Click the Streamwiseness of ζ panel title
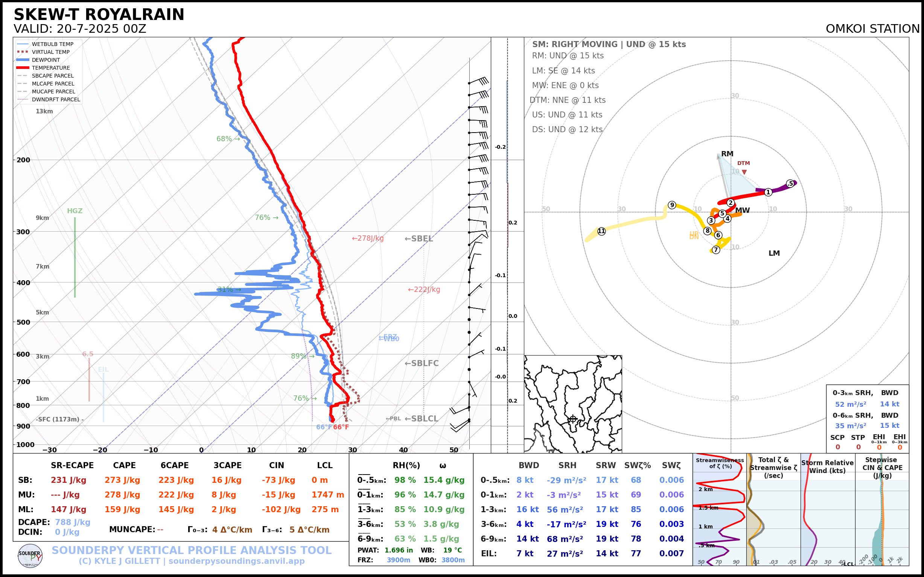The width and height of the screenshot is (924, 577). [x=720, y=463]
